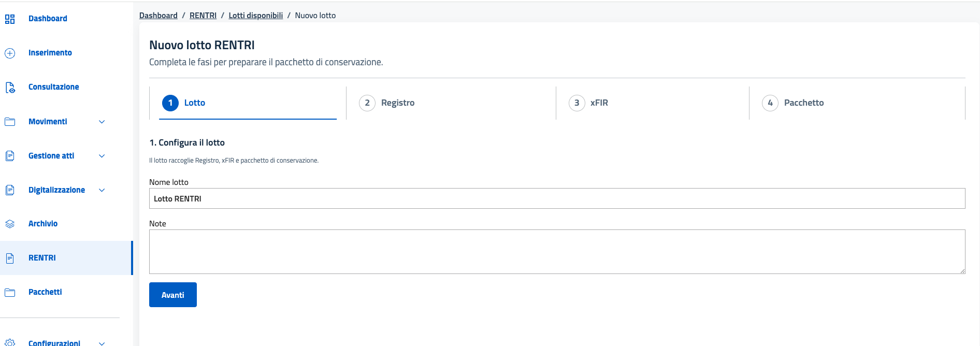Click inside the Note textarea
Screen dimensions: 980x346
[557, 252]
